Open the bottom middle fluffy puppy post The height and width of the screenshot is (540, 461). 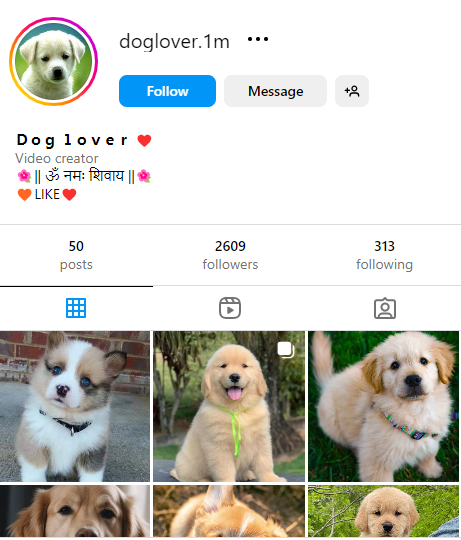(229, 511)
